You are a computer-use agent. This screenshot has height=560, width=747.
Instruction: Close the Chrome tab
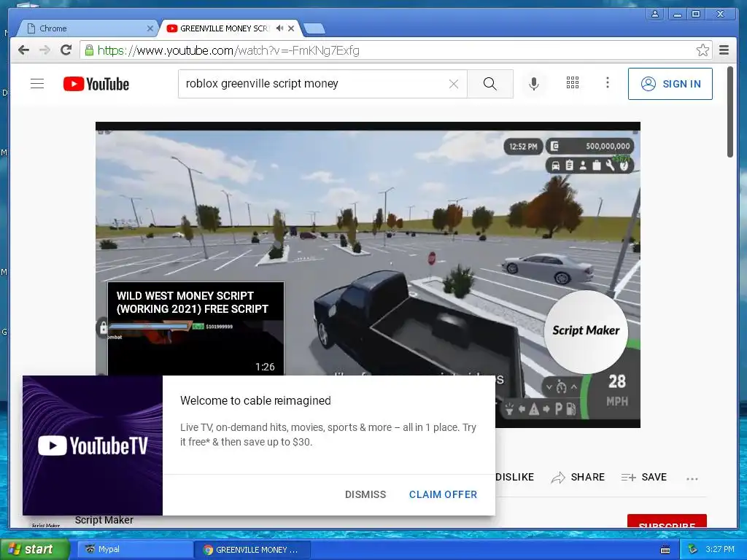(x=150, y=28)
